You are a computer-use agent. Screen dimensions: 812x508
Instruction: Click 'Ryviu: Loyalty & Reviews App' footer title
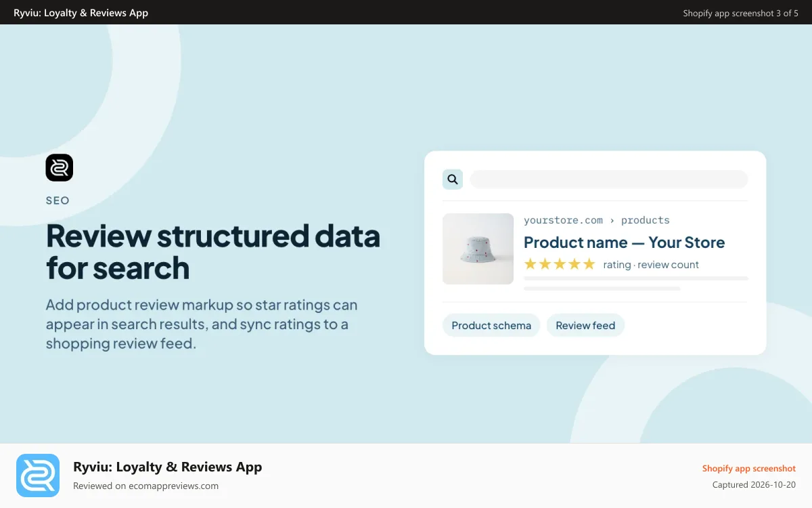(x=167, y=467)
